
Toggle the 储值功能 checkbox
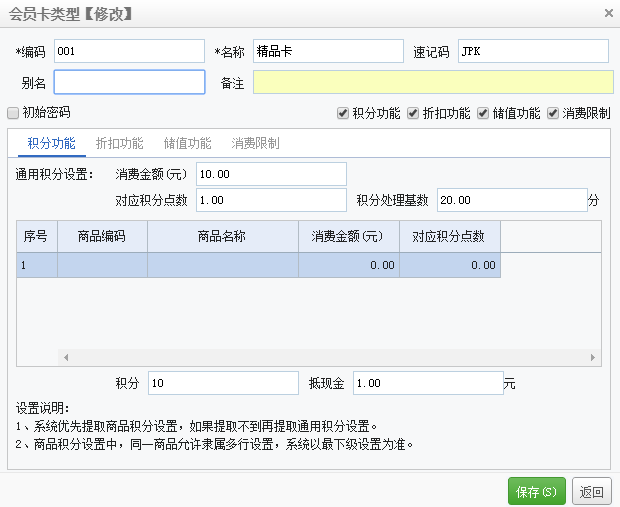coord(483,113)
